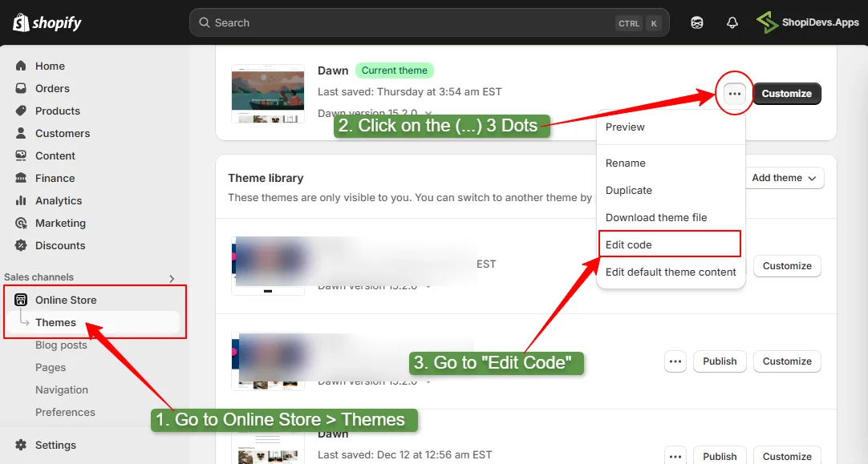
Task: Click Customize for the Dec 12 theme
Action: [x=787, y=456]
